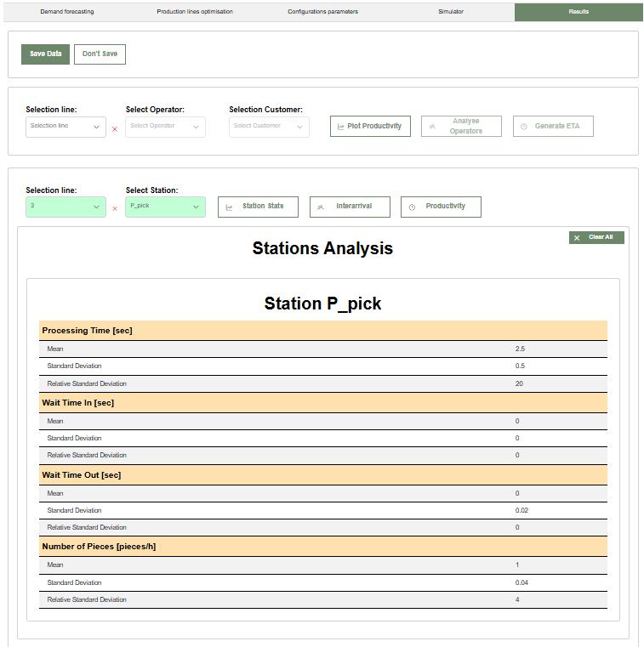The height and width of the screenshot is (647, 644).
Task: Open the Configurations parameters tab
Action: (322, 12)
